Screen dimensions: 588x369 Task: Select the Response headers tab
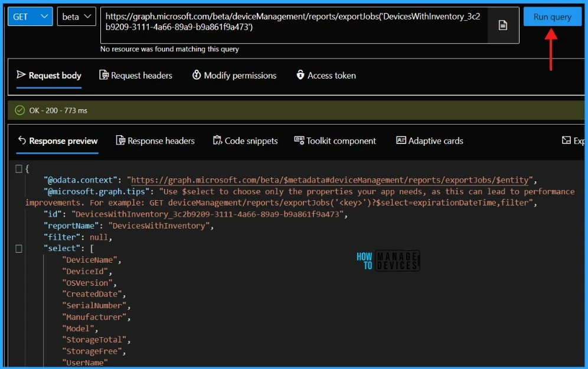(x=155, y=141)
